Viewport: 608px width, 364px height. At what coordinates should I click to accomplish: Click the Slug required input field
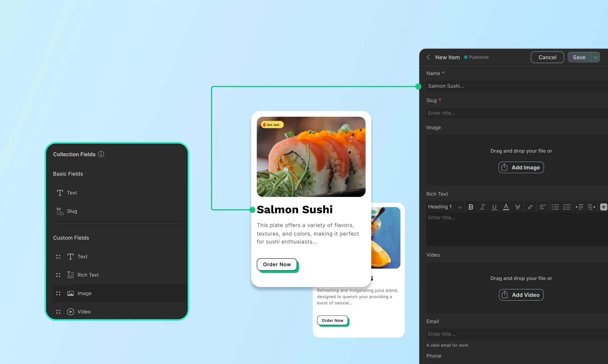tap(515, 113)
